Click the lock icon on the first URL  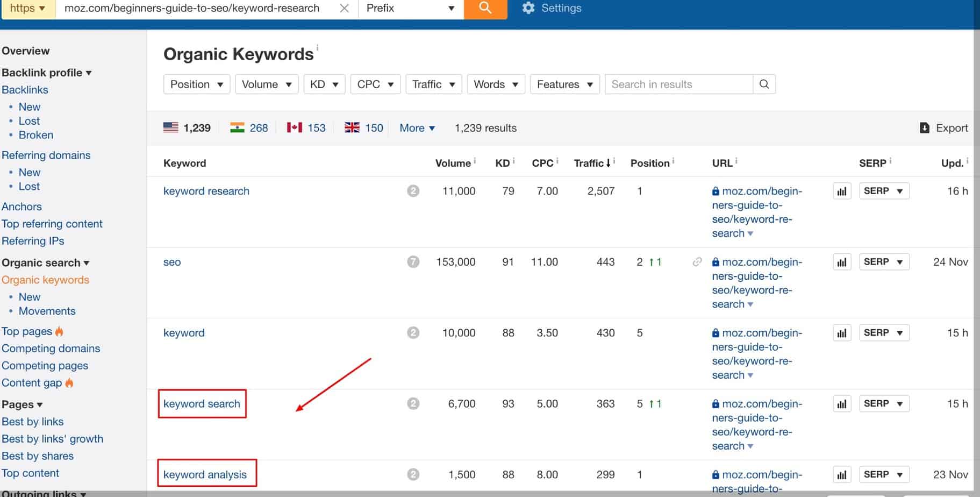point(716,191)
